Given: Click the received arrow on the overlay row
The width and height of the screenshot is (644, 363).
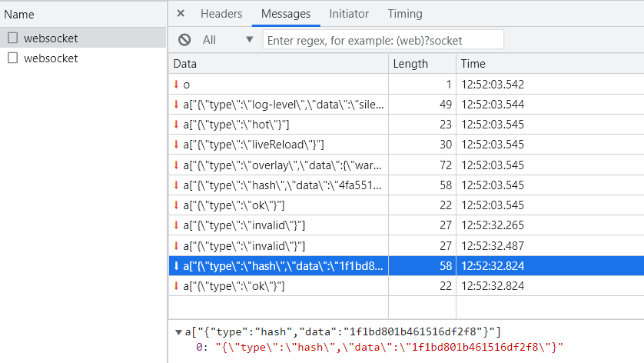Looking at the screenshot, I should [176, 165].
